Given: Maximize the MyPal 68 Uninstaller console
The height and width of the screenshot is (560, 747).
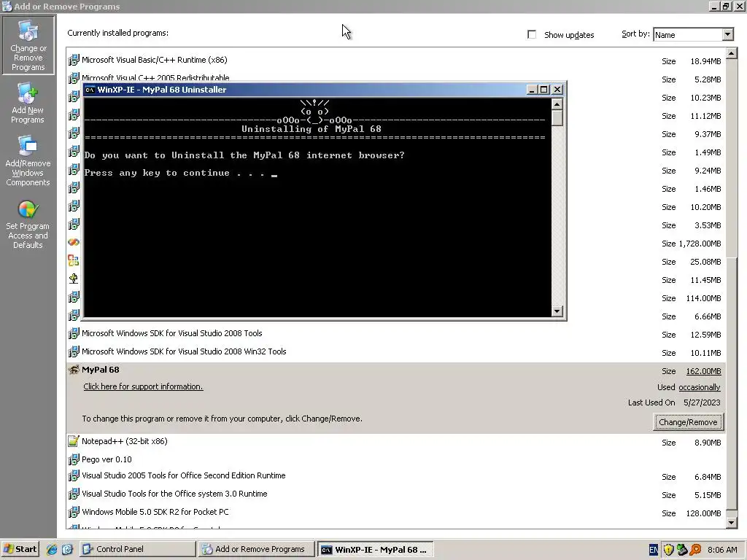Looking at the screenshot, I should coord(544,90).
